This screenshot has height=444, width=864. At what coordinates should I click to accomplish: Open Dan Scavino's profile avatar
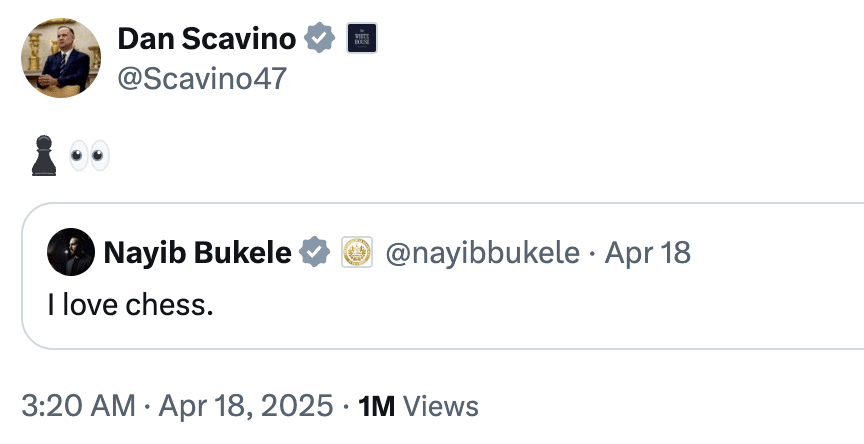(x=60, y=59)
